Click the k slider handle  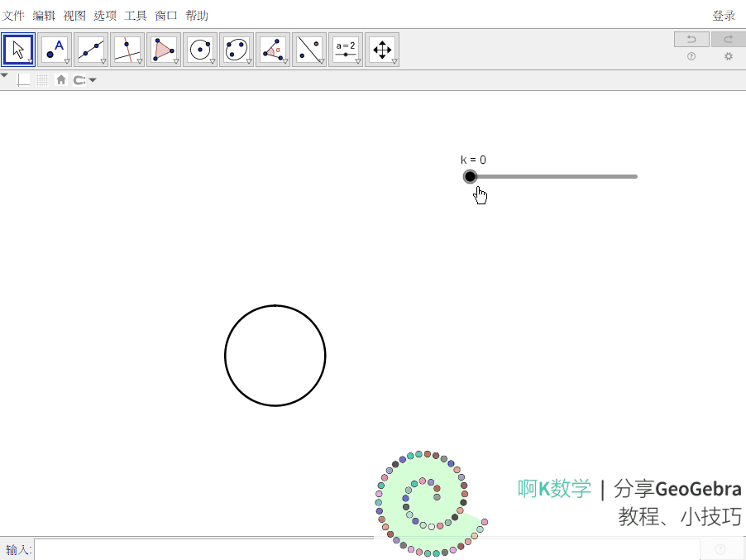pyautogui.click(x=470, y=176)
